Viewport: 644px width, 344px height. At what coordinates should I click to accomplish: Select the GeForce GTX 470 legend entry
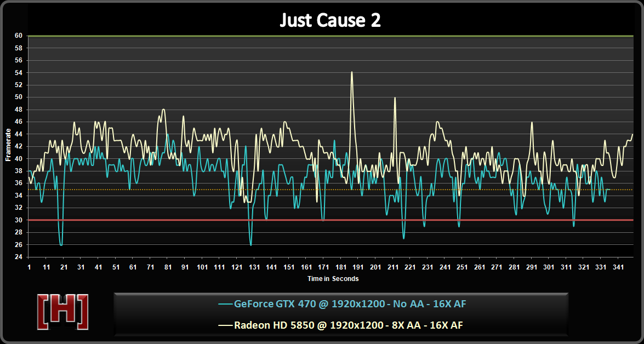[x=342, y=304]
